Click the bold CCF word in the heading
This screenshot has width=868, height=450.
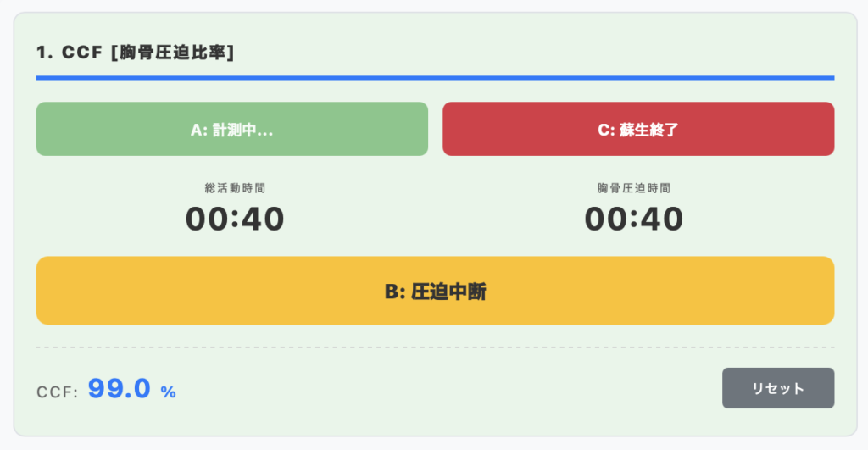81,53
